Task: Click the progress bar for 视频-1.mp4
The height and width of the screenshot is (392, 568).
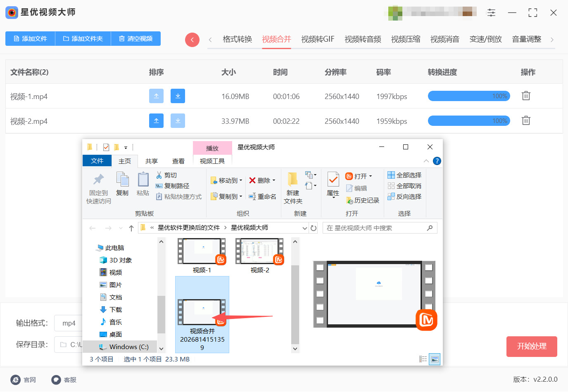Action: tap(469, 96)
